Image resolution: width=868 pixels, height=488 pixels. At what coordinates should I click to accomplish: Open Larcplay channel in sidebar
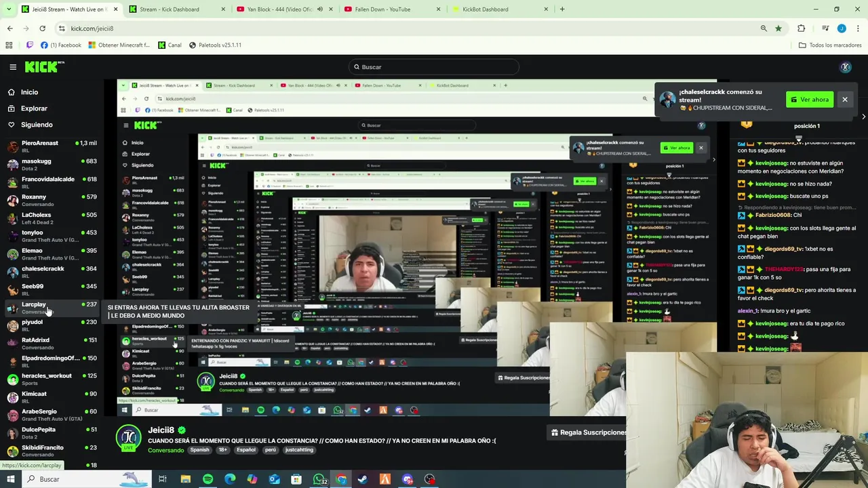(52, 308)
